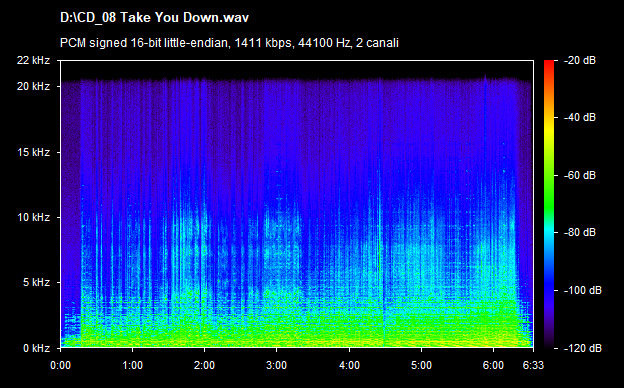Click the 0 kHz frequency label

click(x=36, y=348)
